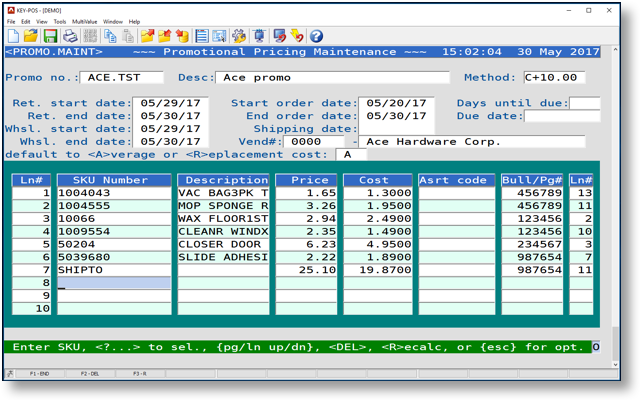Open the Tools menu

tap(60, 21)
